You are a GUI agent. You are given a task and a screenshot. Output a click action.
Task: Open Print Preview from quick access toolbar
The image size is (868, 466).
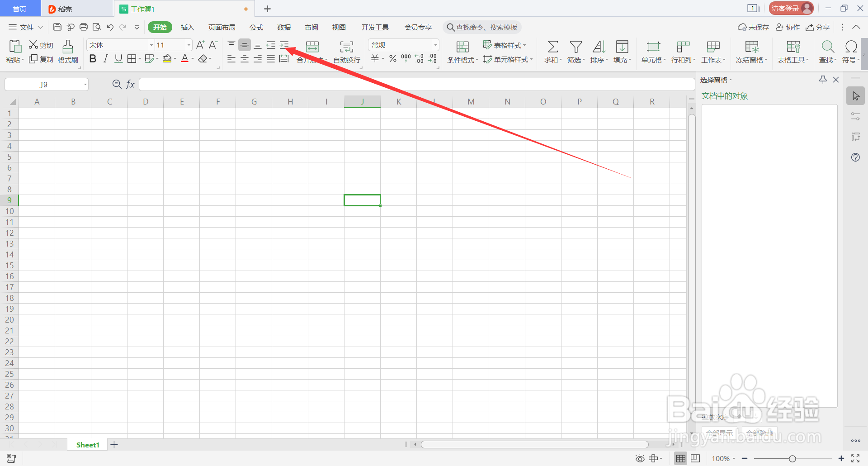(97, 27)
